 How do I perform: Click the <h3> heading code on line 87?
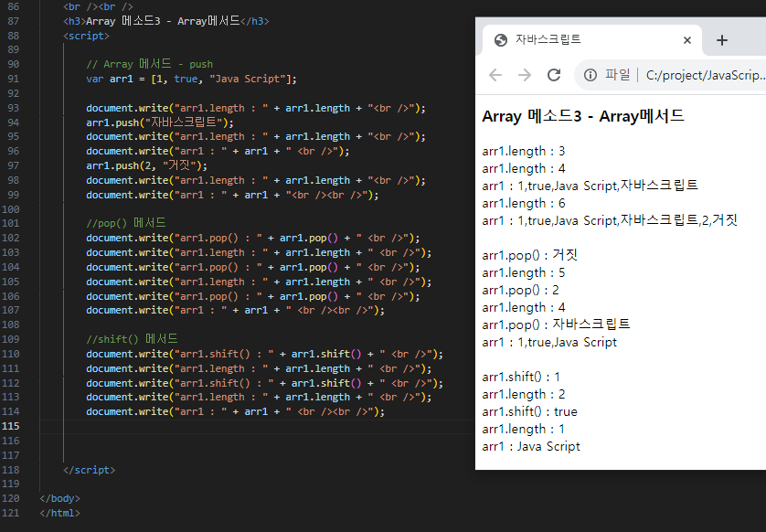click(x=166, y=21)
